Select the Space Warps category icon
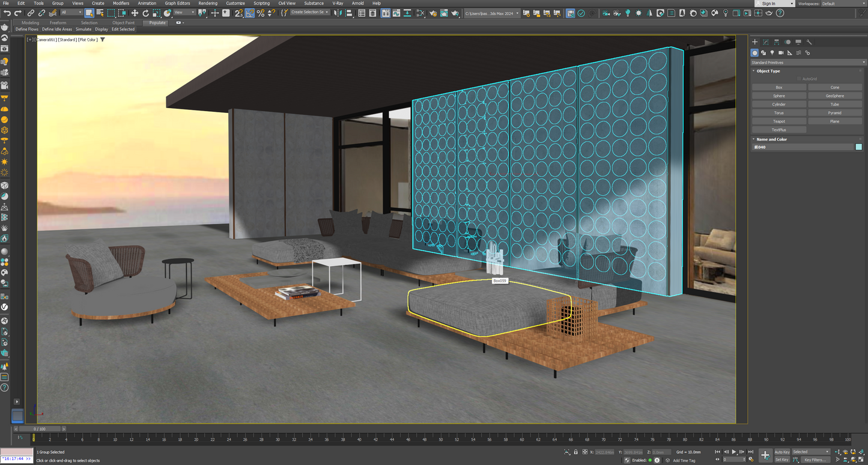This screenshot has width=868, height=465. pos(799,53)
